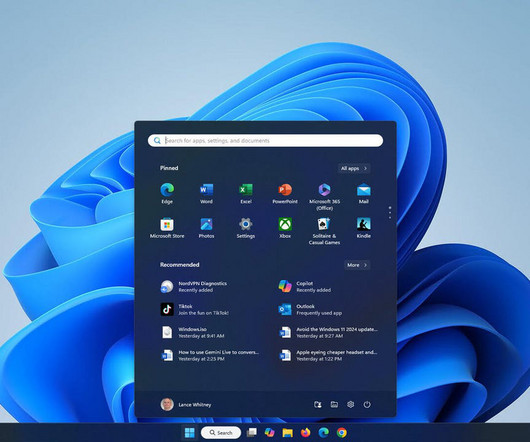Expand the All apps list
530x442 pixels.
(354, 168)
